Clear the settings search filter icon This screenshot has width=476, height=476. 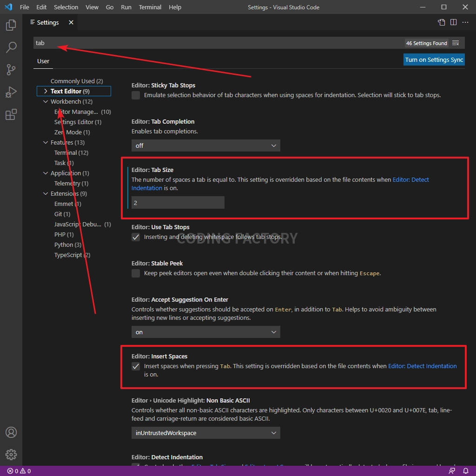456,43
